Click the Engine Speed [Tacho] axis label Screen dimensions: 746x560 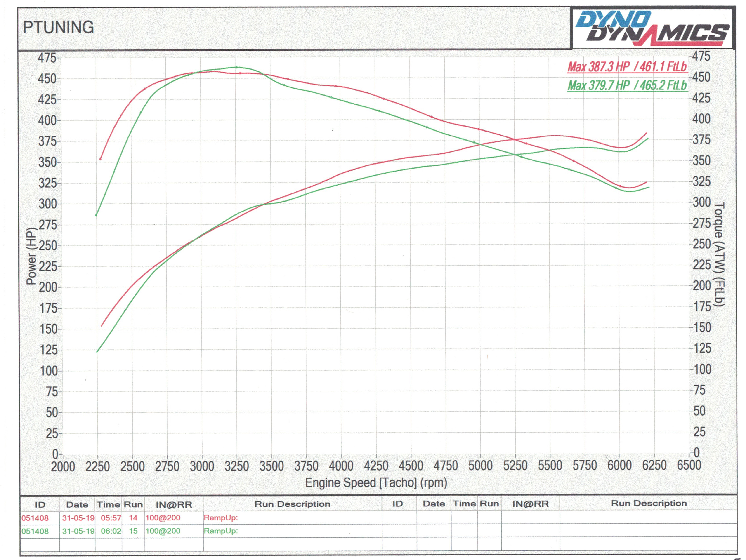[x=376, y=483]
